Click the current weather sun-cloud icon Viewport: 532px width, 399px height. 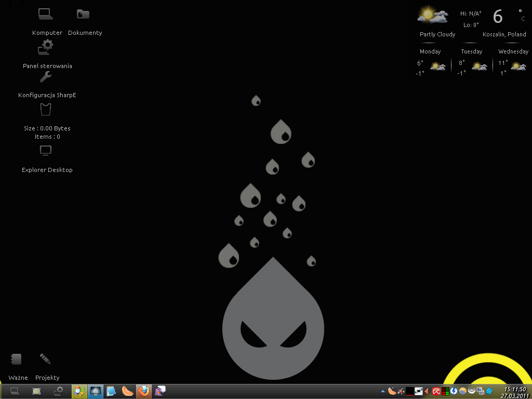click(x=433, y=15)
